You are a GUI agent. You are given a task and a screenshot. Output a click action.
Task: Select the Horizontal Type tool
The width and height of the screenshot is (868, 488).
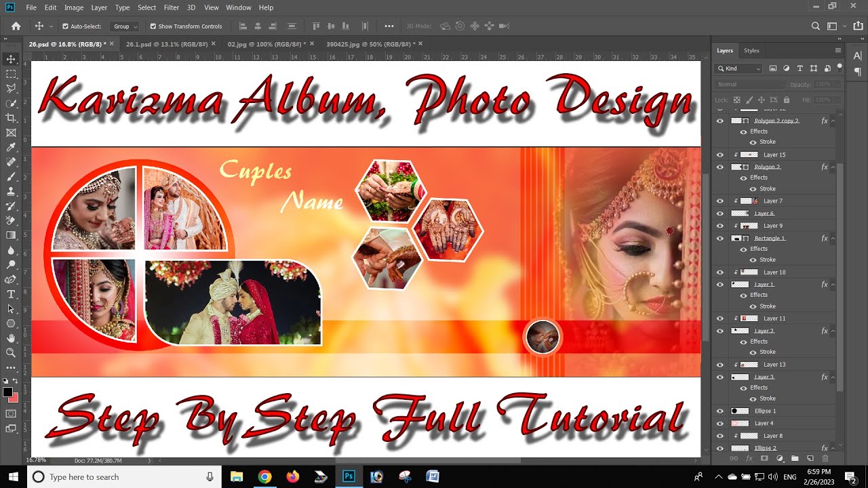click(11, 294)
